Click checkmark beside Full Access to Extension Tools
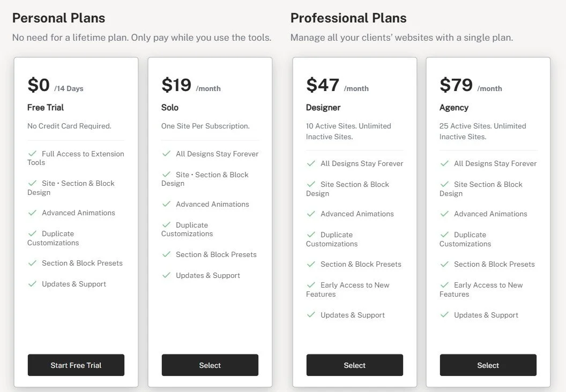566x392 pixels. pos(33,154)
